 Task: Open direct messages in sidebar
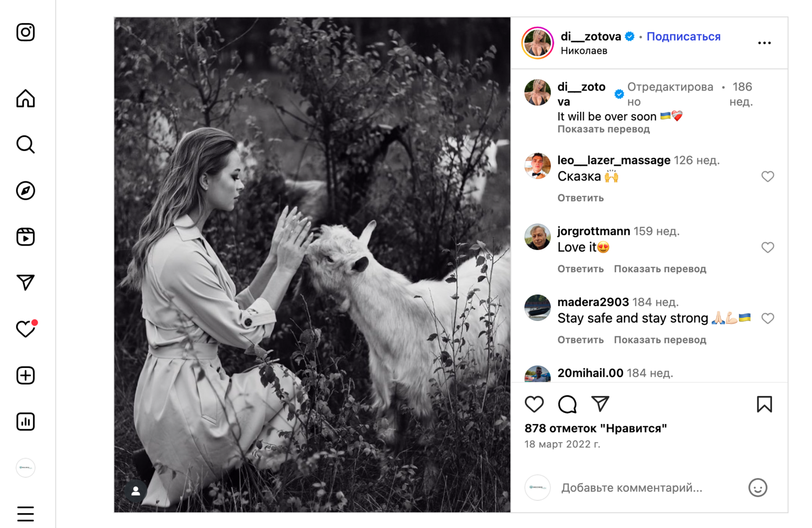[x=26, y=282]
